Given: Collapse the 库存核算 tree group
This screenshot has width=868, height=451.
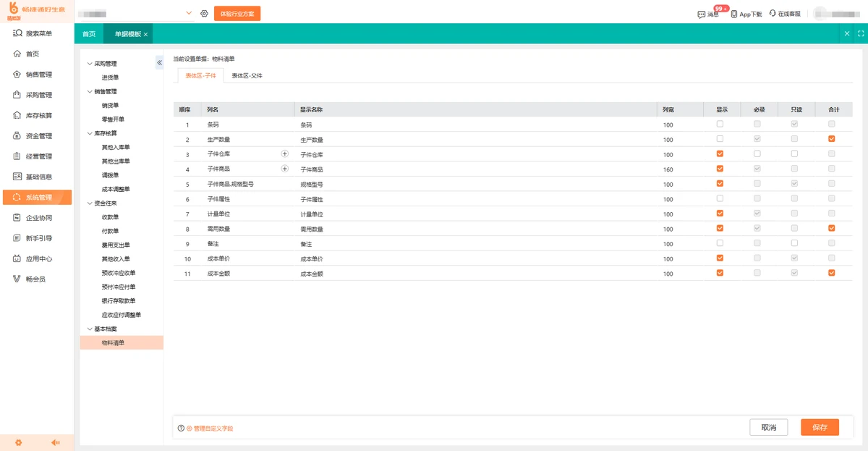Looking at the screenshot, I should [89, 134].
